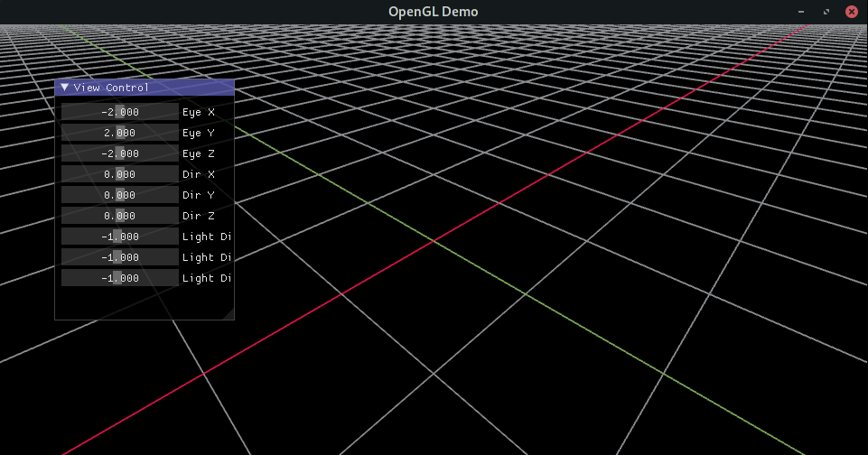Click the Eye Z label
This screenshot has height=455, width=868.
pyautogui.click(x=198, y=153)
